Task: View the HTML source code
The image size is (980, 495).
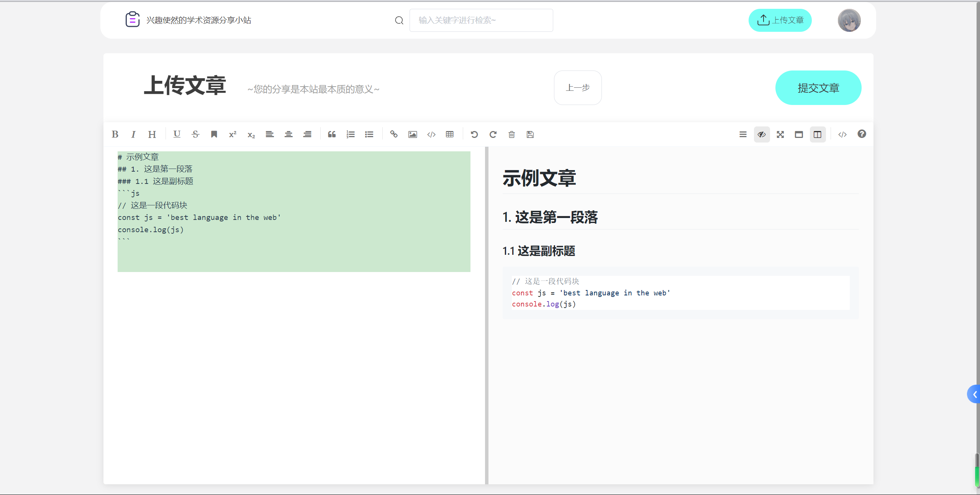Action: [842, 134]
